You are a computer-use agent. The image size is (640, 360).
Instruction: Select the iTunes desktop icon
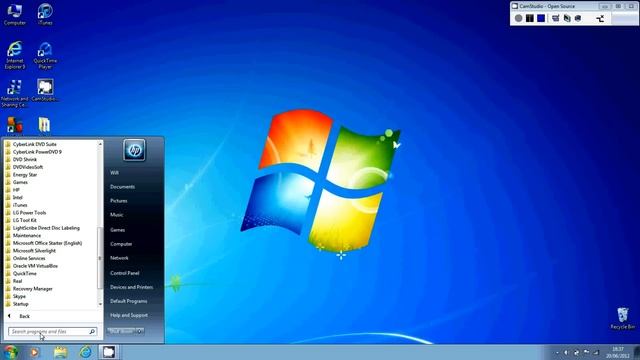click(45, 14)
